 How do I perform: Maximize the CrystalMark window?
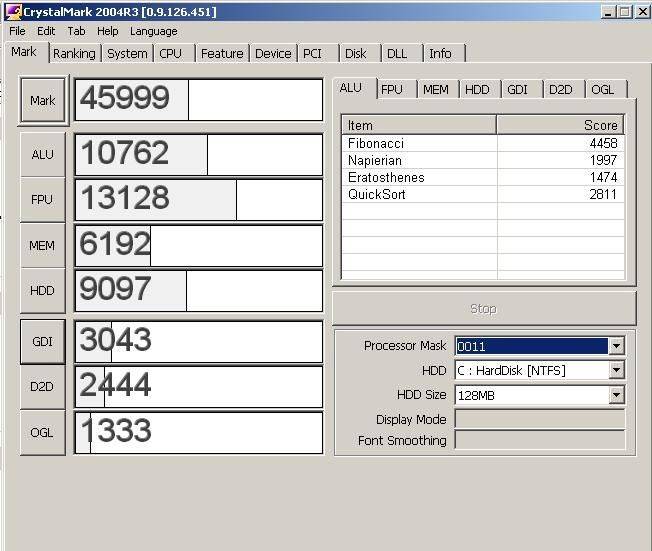pos(625,12)
